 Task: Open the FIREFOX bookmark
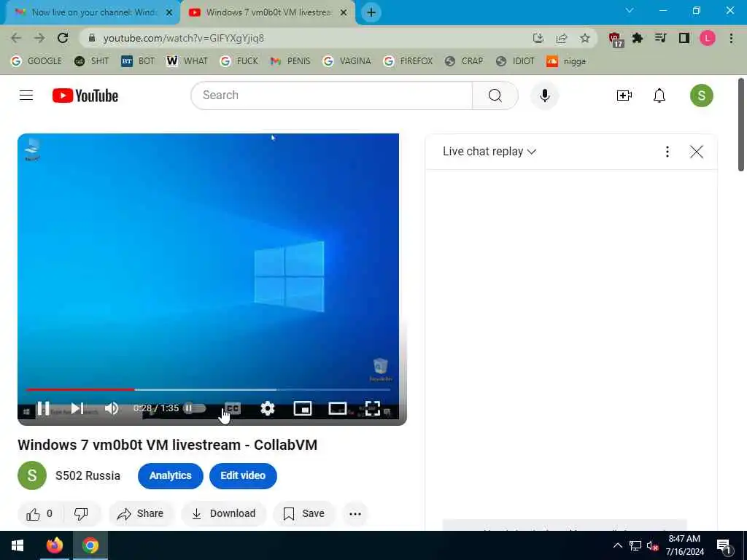click(409, 61)
